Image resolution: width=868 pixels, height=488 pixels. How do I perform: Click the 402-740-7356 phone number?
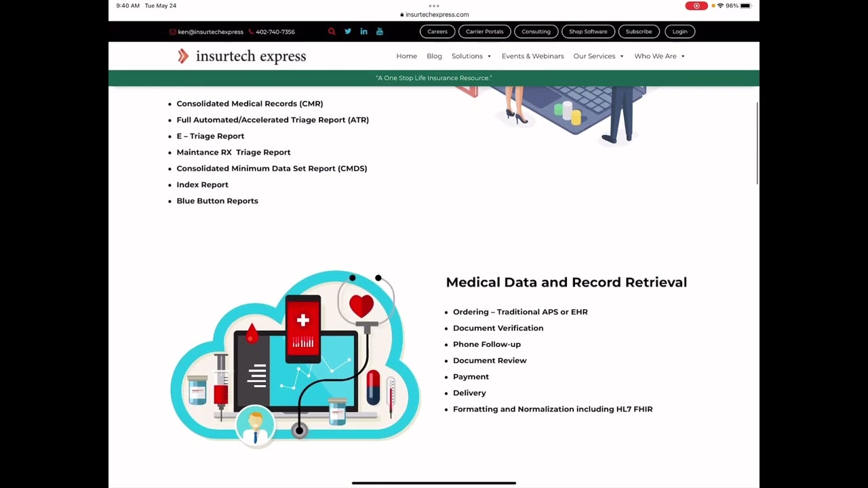pos(275,32)
